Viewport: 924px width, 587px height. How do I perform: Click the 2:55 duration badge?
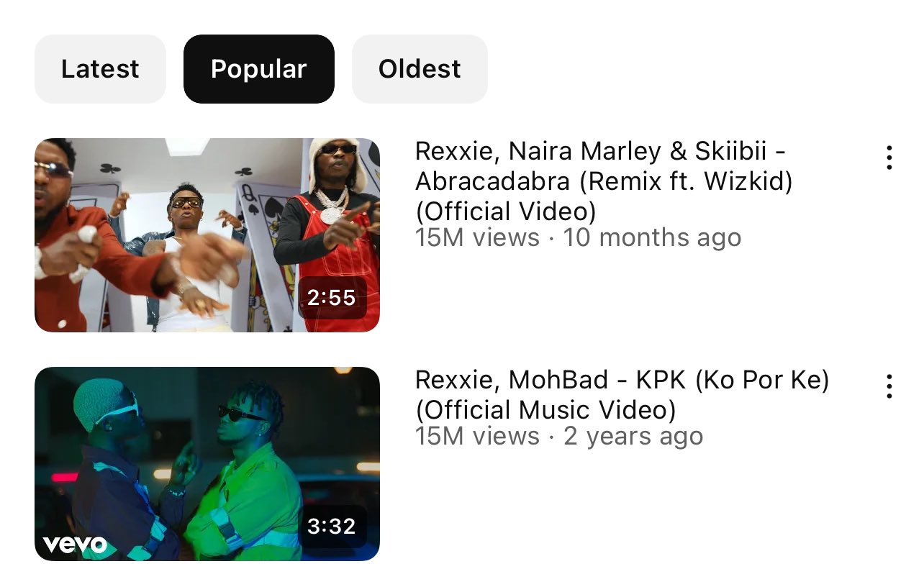pyautogui.click(x=331, y=297)
